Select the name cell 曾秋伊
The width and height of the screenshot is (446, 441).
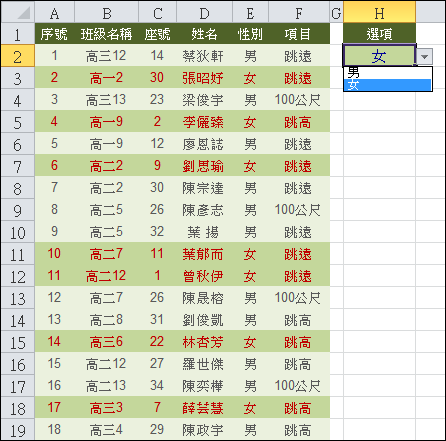[x=204, y=276]
